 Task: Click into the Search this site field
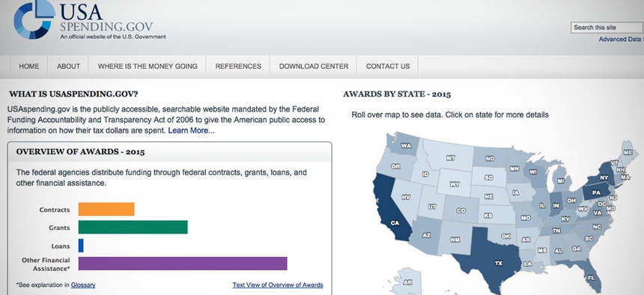pos(607,28)
